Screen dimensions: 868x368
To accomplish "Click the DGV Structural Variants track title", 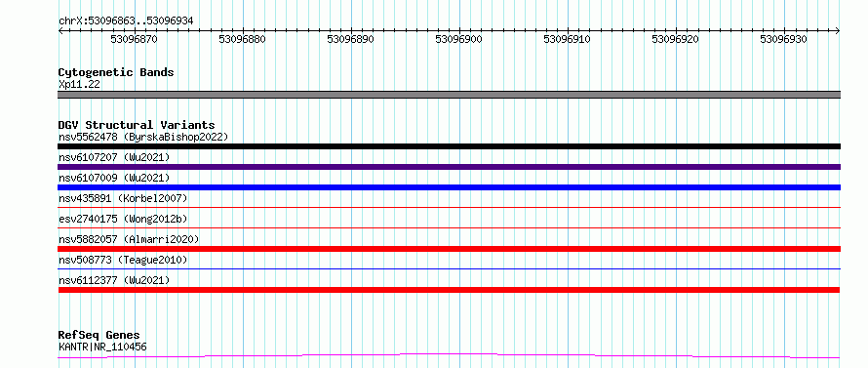I will (137, 125).
